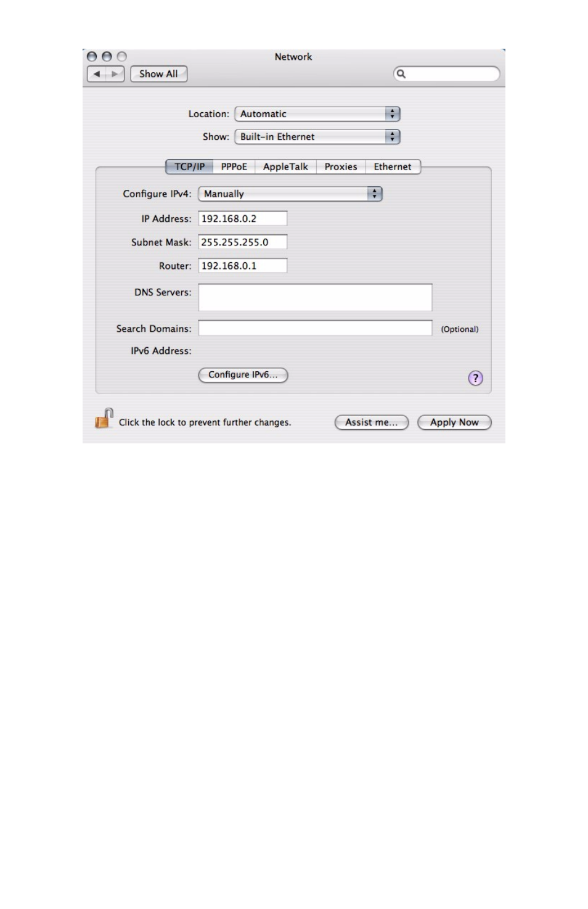This screenshot has height=909, width=588.
Task: Go forward with the right arrow button
Action: pyautogui.click(x=115, y=74)
